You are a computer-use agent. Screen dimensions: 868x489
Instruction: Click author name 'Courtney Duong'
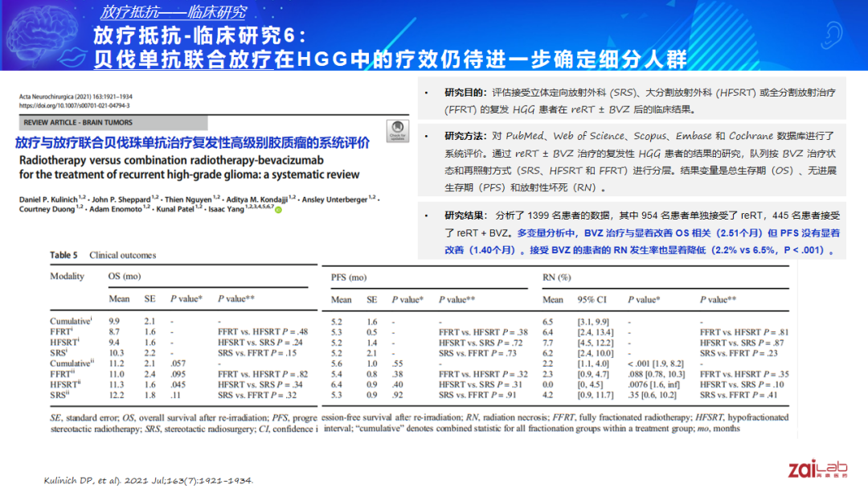pos(47,209)
